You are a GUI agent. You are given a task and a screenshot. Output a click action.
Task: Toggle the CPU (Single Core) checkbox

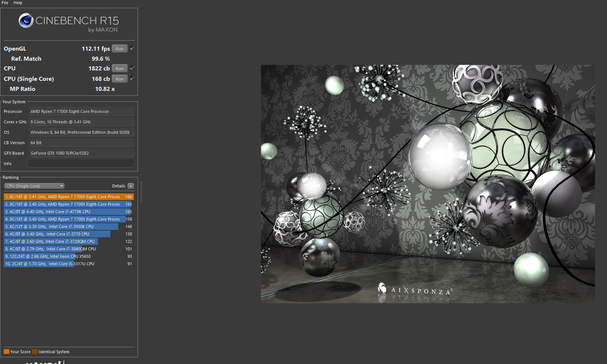132,78
